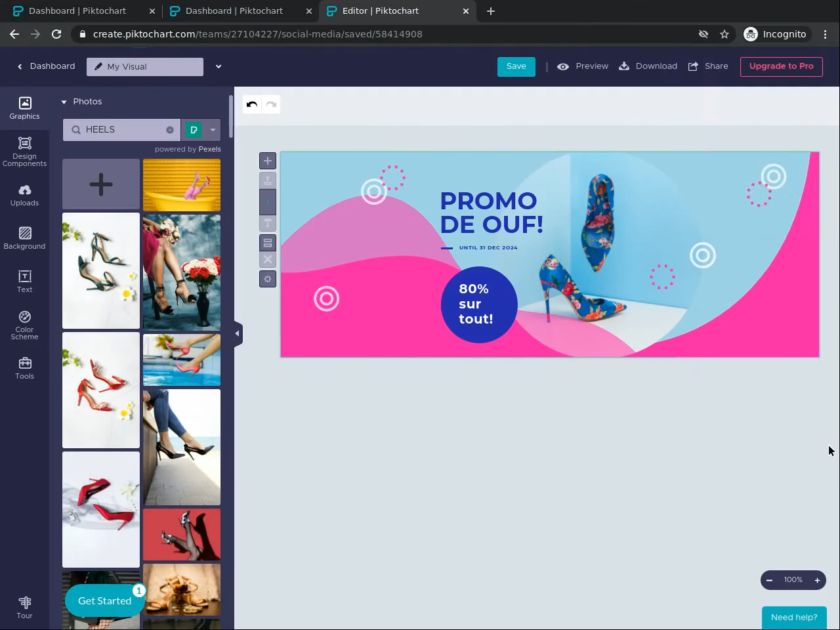Viewport: 840px width, 630px height.
Task: Click Upgrade to Pro
Action: (782, 66)
